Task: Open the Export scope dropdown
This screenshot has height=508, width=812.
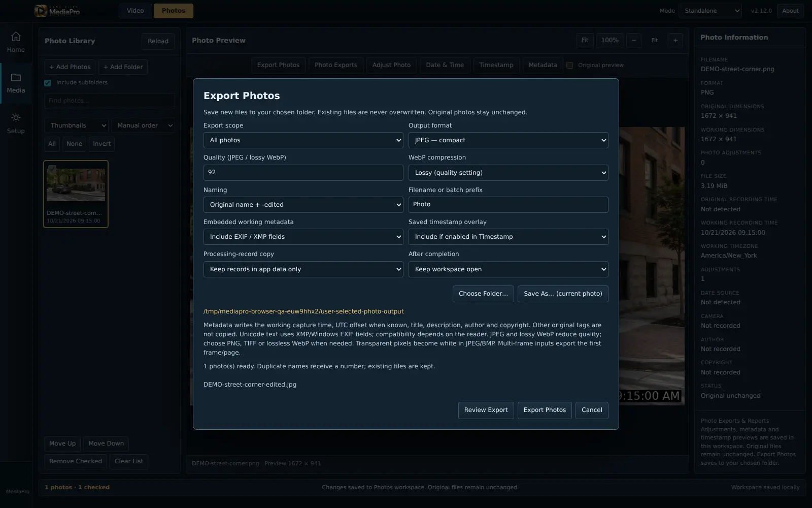Action: [303, 140]
